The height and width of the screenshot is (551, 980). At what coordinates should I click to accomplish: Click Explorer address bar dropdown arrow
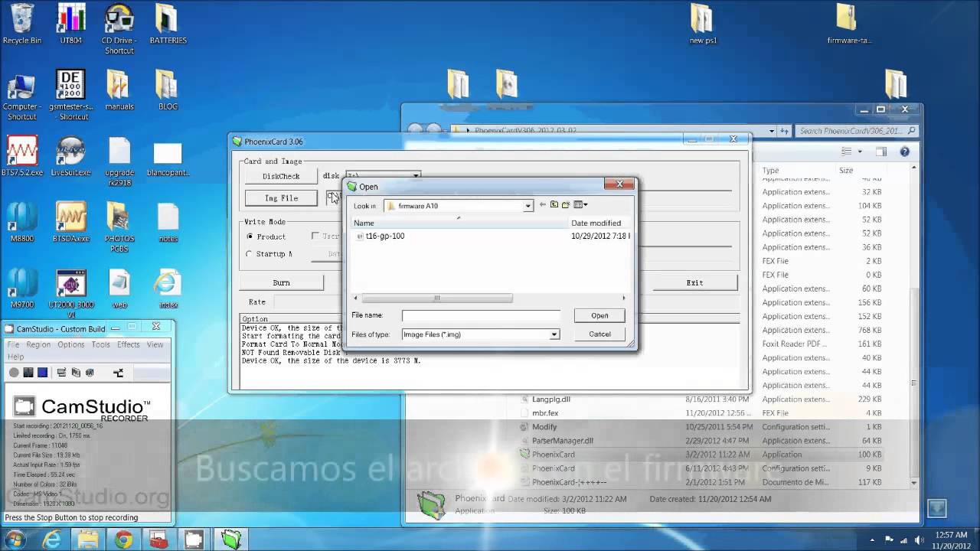click(771, 131)
